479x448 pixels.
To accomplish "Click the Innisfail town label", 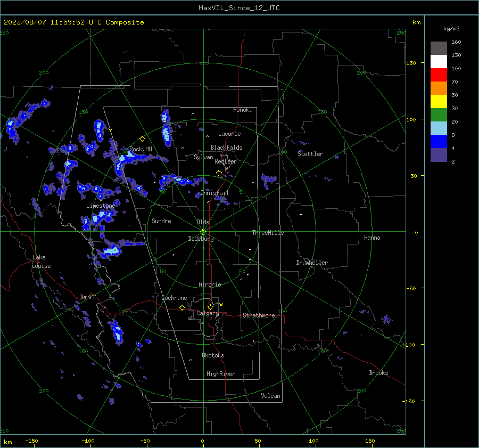I will point(214,193).
